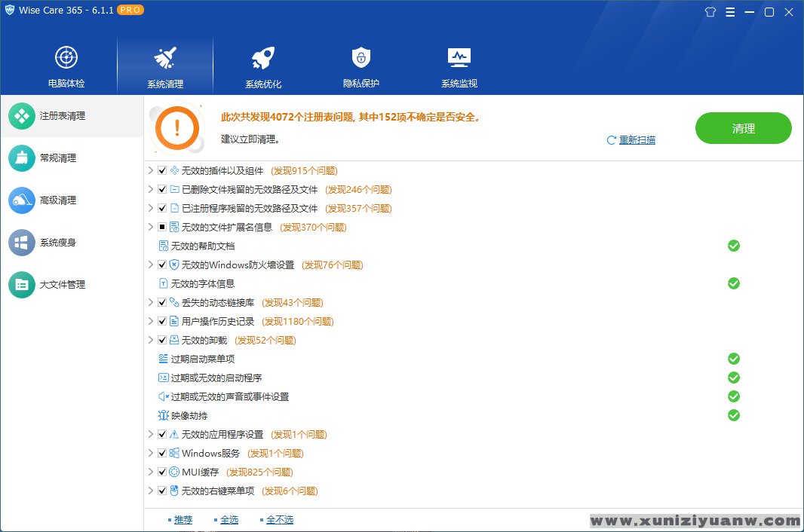Switch to the 大文件管理 section
The width and height of the screenshot is (804, 532).
[x=62, y=285]
